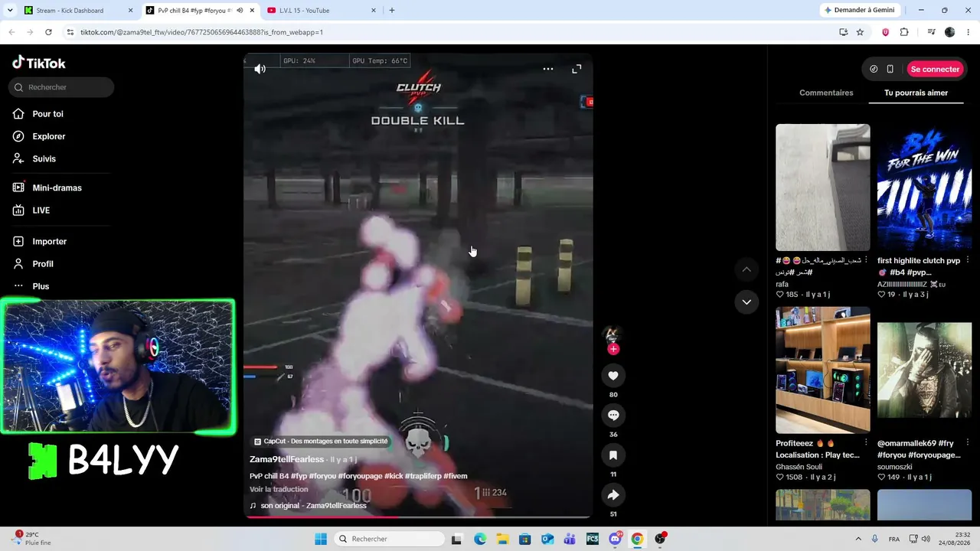Viewport: 980px width, 551px height.
Task: Open the Pour toi feed
Action: point(47,114)
